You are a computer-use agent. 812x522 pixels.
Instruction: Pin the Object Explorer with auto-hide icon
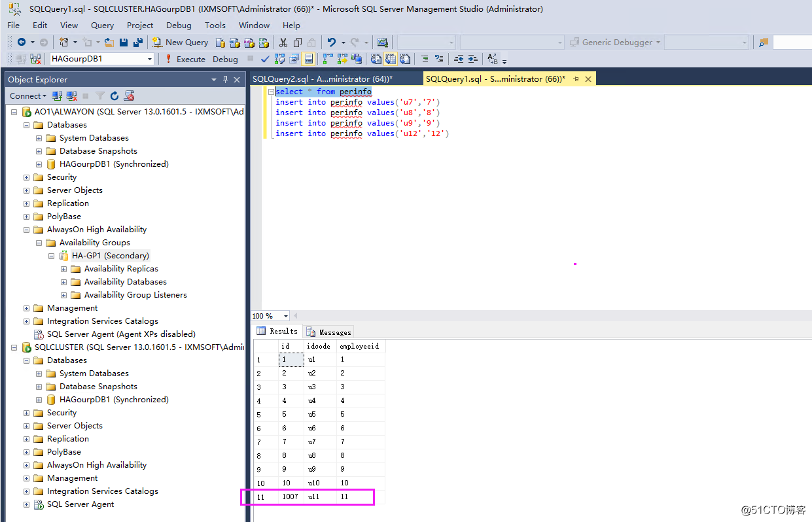tap(226, 79)
